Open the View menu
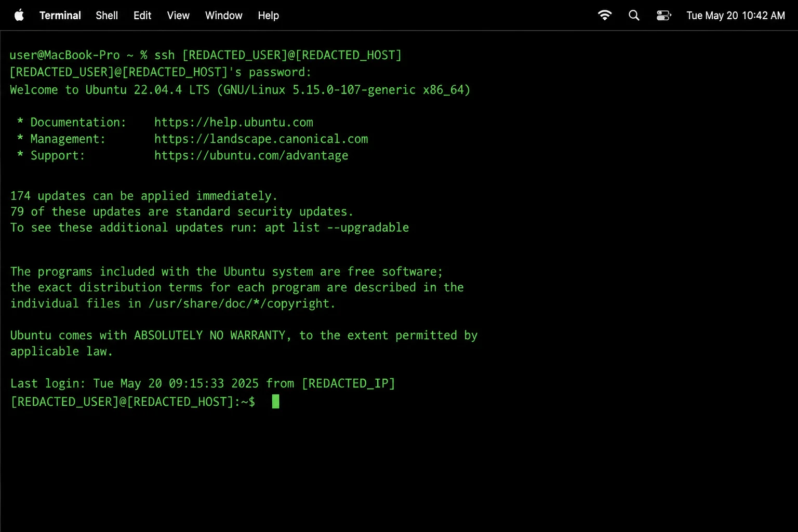Screen dimensions: 798x532 pyautogui.click(x=178, y=16)
